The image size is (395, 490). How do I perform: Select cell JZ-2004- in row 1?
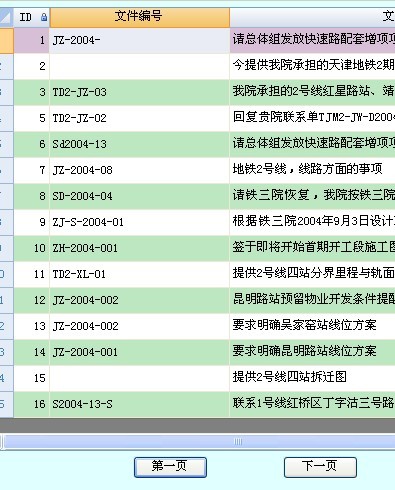139,41
